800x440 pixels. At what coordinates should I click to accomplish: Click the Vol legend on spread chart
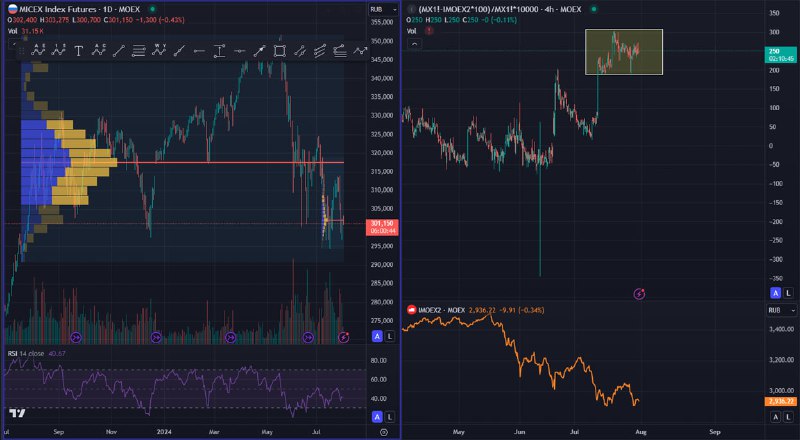(x=411, y=31)
